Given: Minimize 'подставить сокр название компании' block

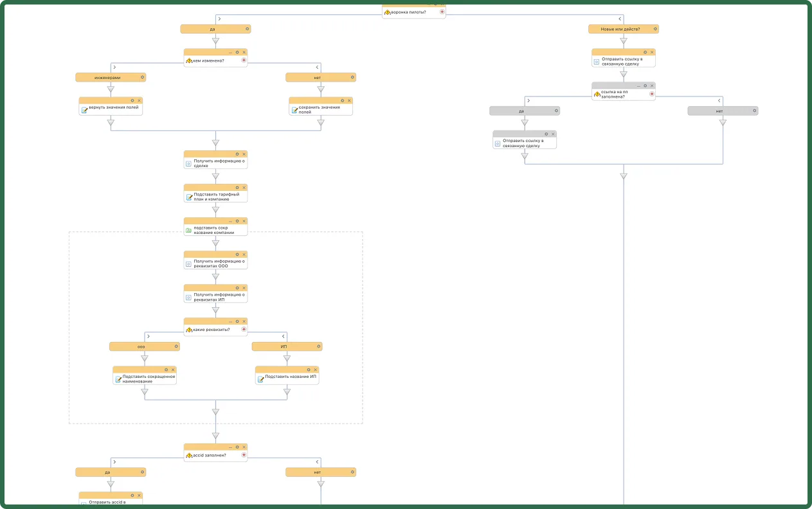Looking at the screenshot, I should click(x=230, y=221).
